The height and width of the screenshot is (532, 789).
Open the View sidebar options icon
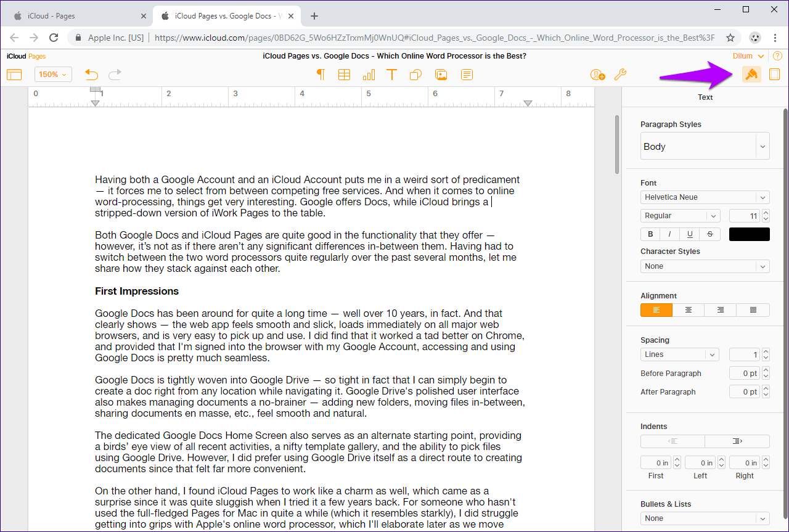[x=14, y=75]
